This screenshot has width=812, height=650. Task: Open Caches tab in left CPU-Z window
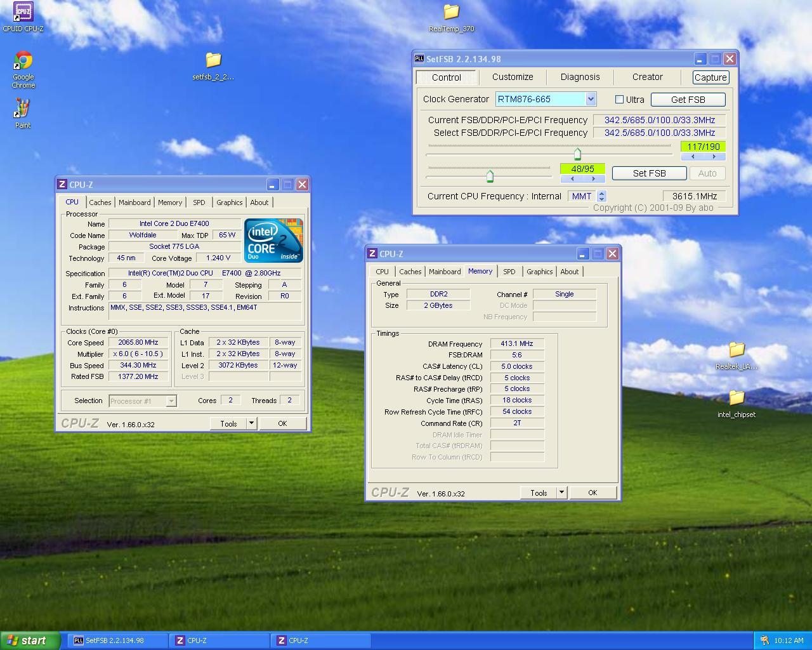(x=100, y=202)
